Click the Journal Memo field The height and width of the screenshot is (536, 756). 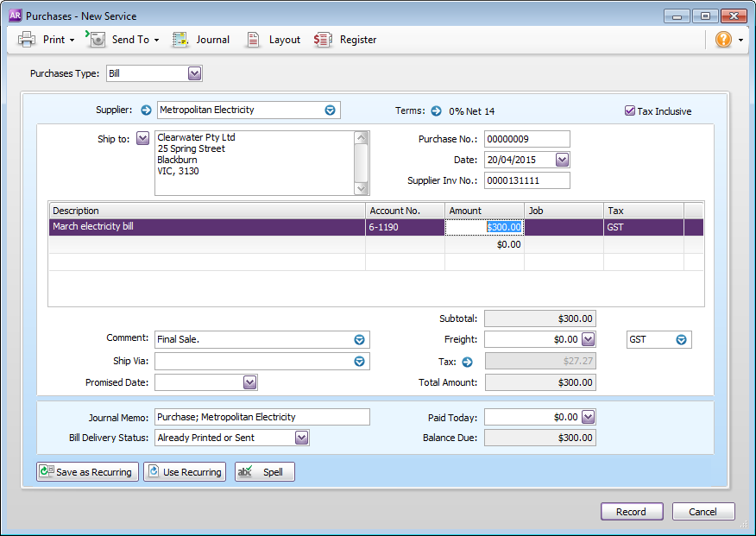tap(262, 417)
